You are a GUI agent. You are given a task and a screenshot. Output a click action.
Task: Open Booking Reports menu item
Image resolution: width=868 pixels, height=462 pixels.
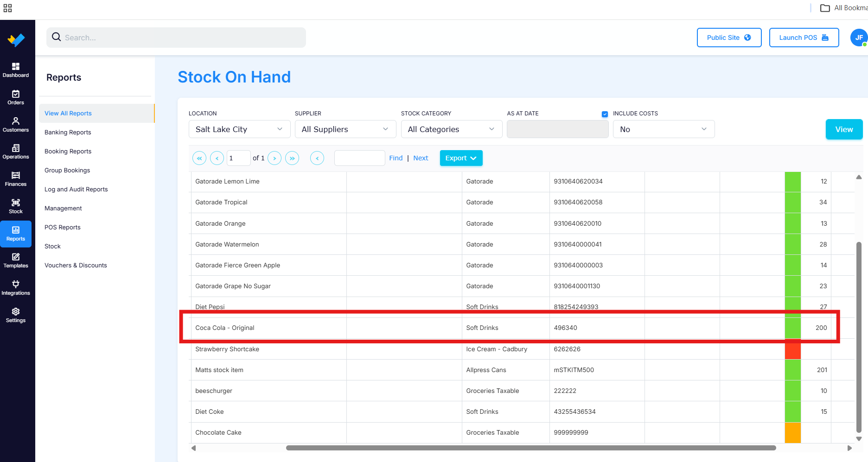pyautogui.click(x=68, y=151)
